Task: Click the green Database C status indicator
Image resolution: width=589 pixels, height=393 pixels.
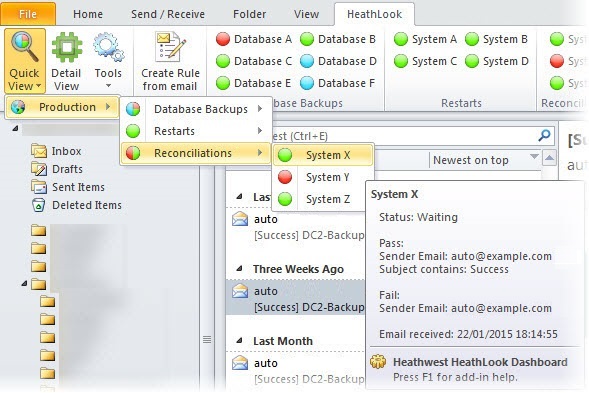Action: pos(223,61)
